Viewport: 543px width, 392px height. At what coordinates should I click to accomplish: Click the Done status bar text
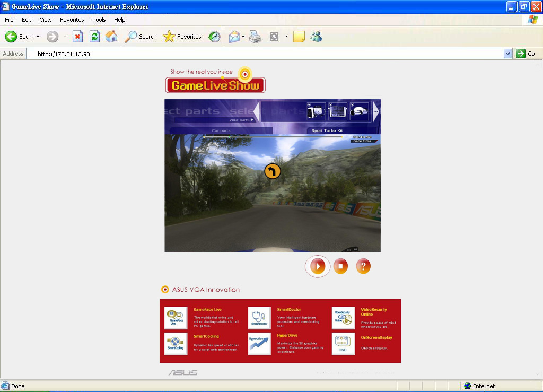tap(17, 386)
